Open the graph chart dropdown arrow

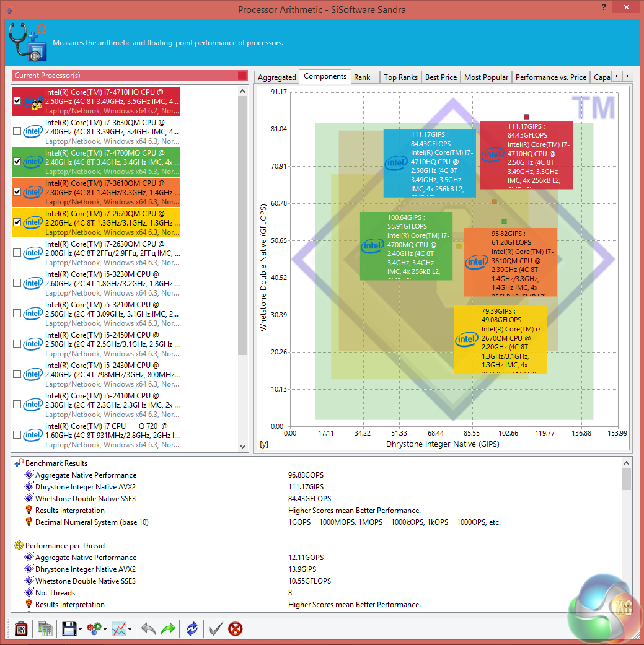130,628
